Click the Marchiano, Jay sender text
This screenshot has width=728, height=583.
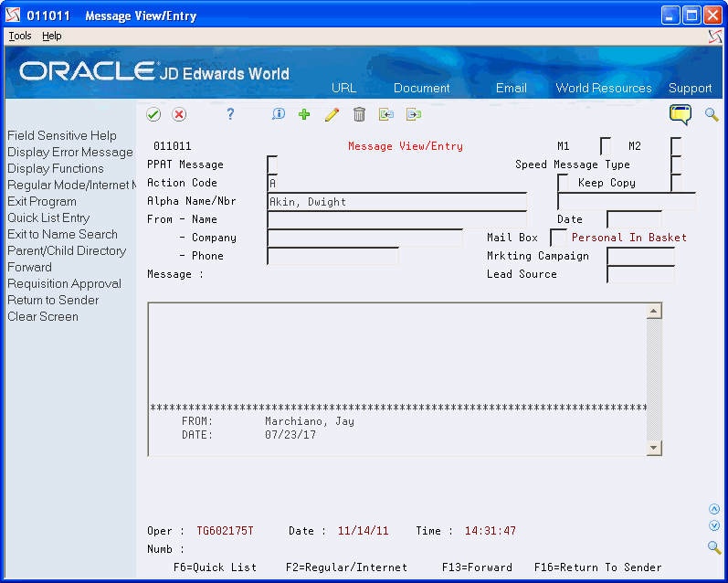(310, 421)
